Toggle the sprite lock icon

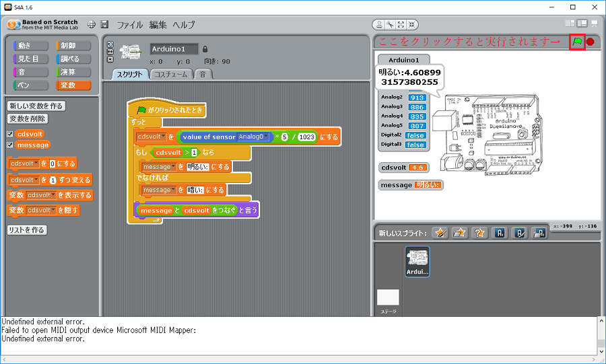pos(205,49)
